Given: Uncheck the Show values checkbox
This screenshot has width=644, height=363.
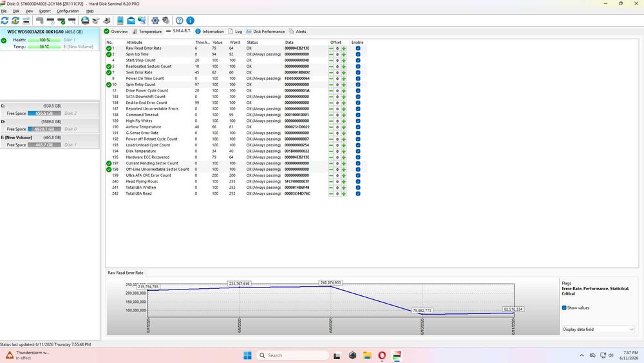Looking at the screenshot, I should (x=564, y=308).
